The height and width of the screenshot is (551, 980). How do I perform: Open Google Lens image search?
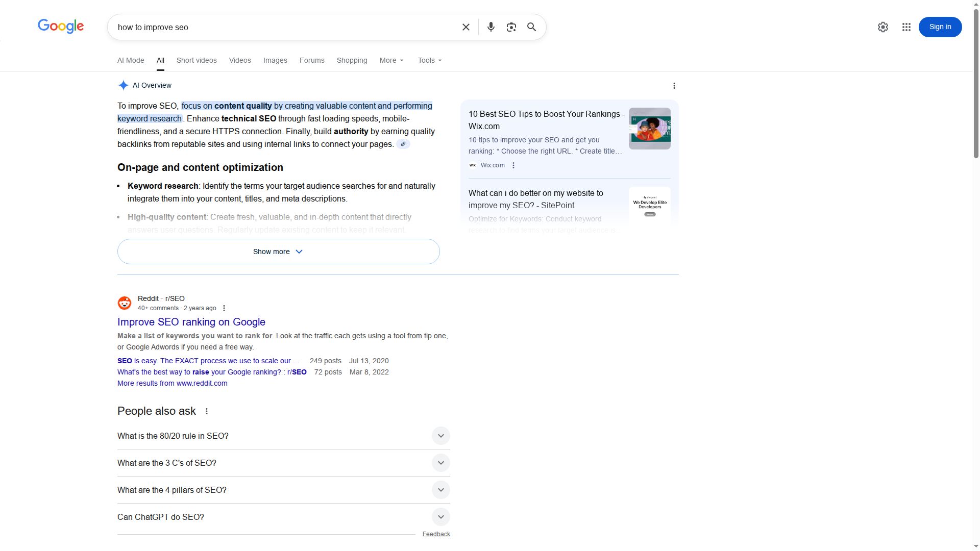[x=511, y=27]
